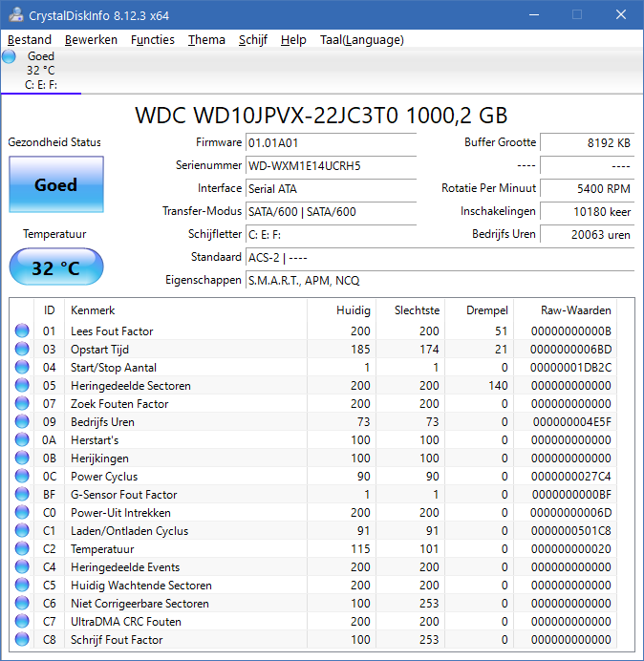Open the Schijf menu
The height and width of the screenshot is (661, 644).
coord(253,40)
